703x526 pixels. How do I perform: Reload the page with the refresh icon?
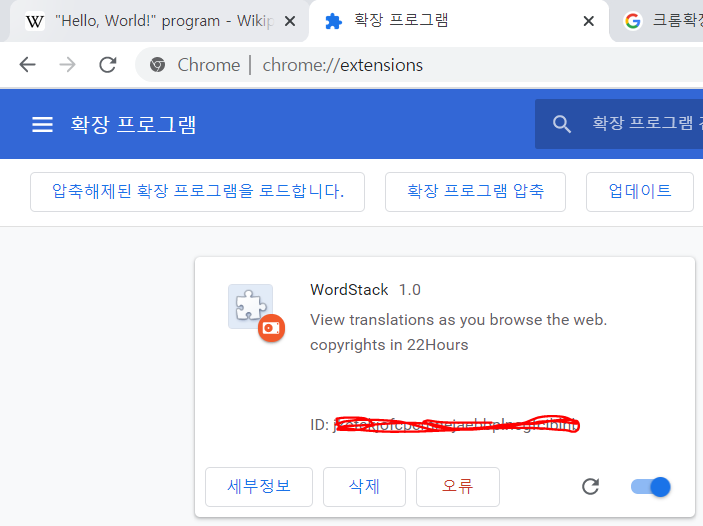tap(108, 65)
